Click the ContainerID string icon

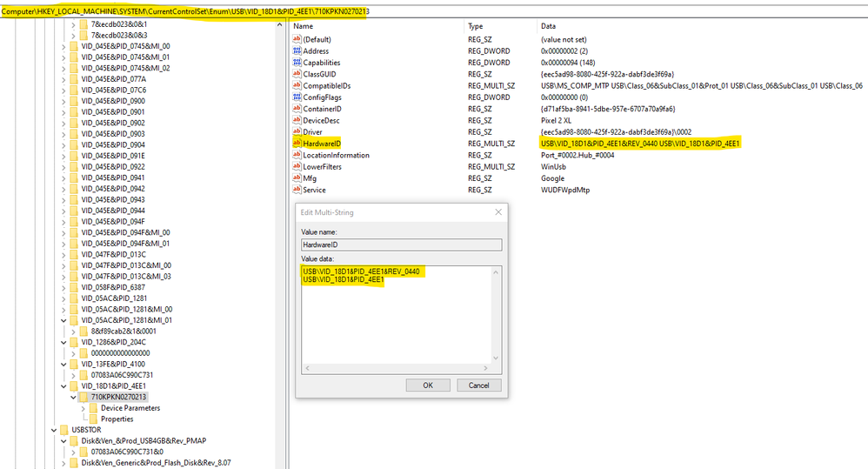297,109
